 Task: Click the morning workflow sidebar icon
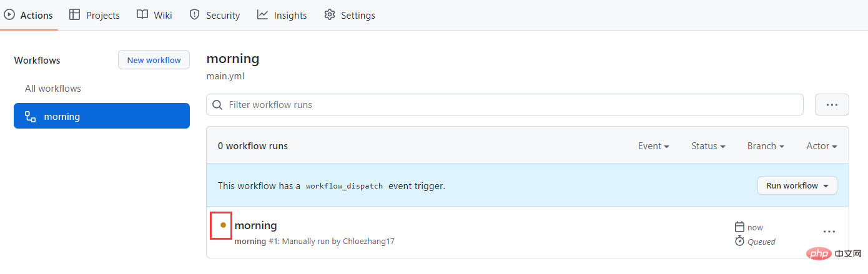(30, 116)
